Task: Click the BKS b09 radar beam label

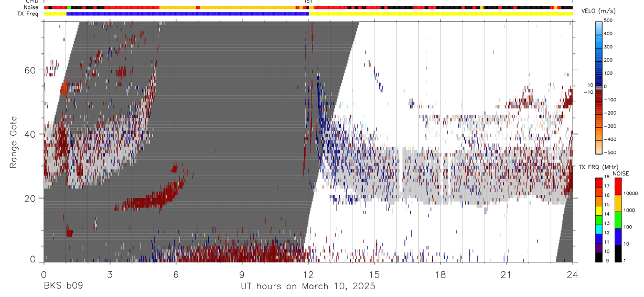Action: (x=63, y=286)
